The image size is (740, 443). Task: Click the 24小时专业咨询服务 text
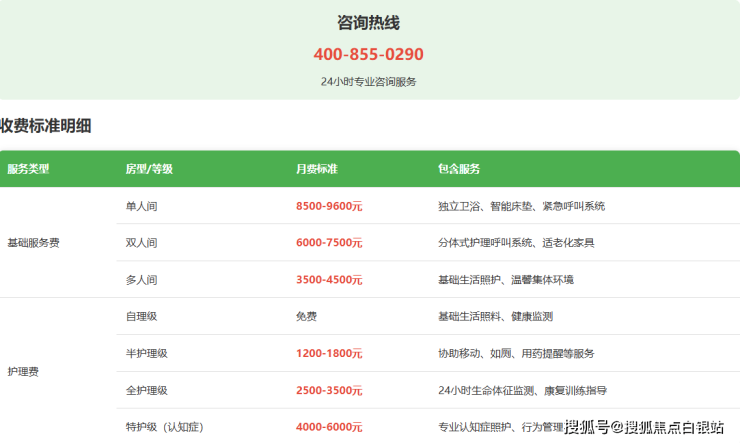click(x=368, y=82)
